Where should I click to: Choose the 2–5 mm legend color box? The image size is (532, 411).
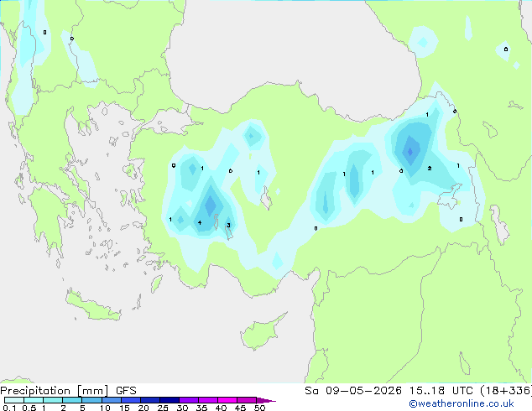tap(72, 400)
